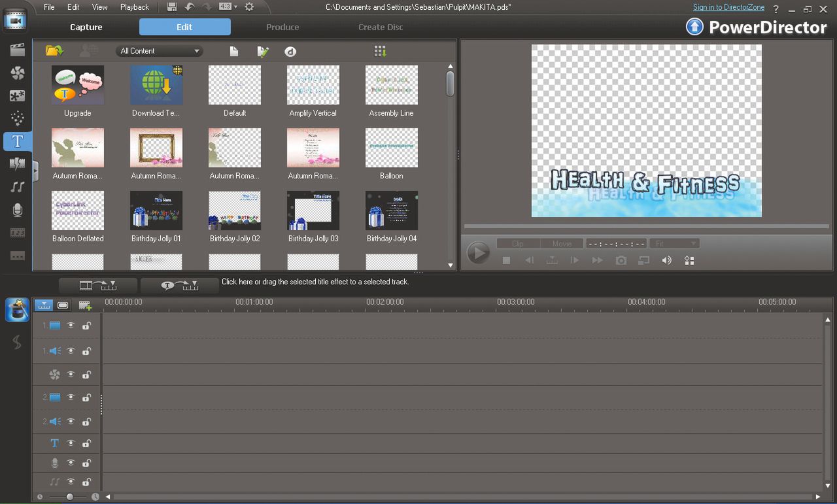Image resolution: width=837 pixels, height=504 pixels.
Task: Open DirectorZone upload icon in library toolbar
Action: (290, 52)
